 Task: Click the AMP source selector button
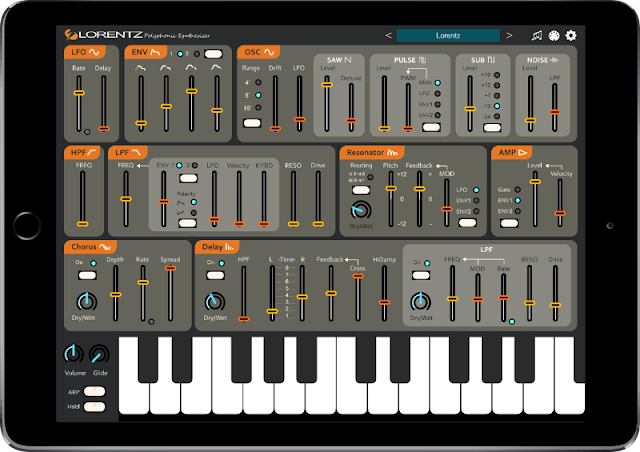click(509, 223)
